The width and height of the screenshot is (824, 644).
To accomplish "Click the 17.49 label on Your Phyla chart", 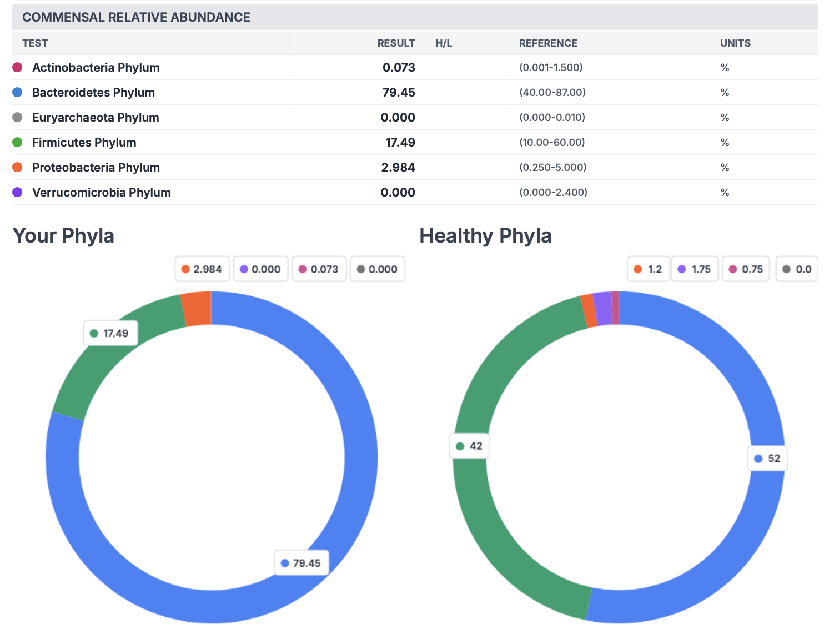I will 110,333.
